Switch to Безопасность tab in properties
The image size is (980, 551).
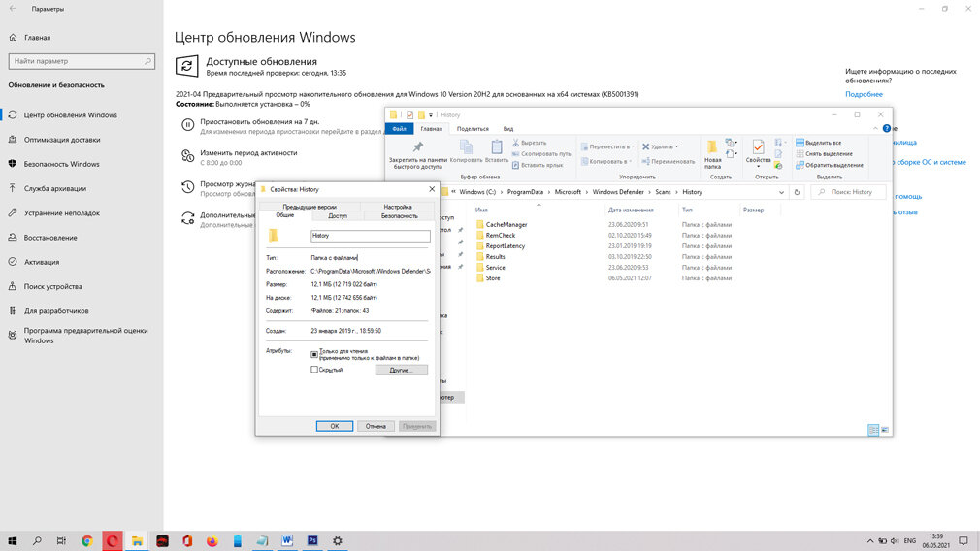399,216
